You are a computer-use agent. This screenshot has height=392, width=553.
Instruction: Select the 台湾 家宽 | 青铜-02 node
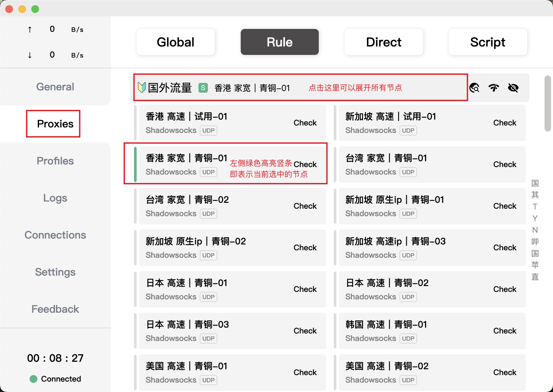tap(233, 206)
